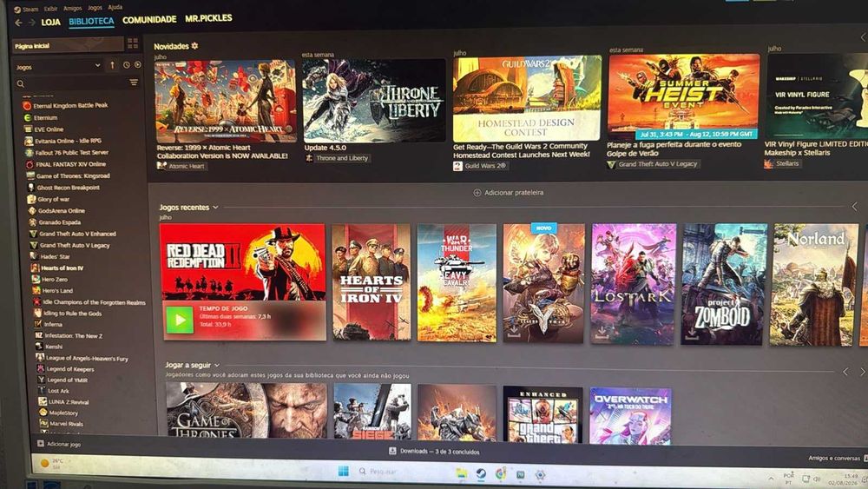This screenshot has height=489, width=868.
Task: Show hidden tray icons chevron
Action: click(771, 478)
